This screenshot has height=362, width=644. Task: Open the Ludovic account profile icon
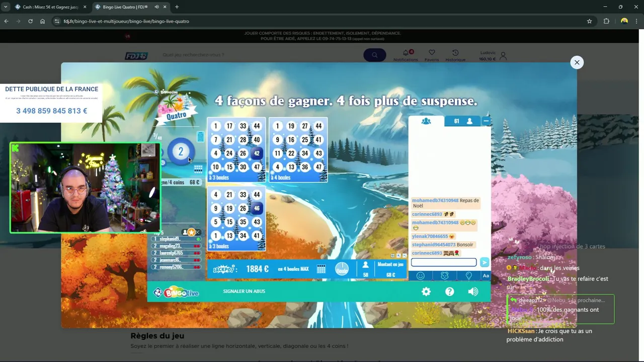click(503, 56)
